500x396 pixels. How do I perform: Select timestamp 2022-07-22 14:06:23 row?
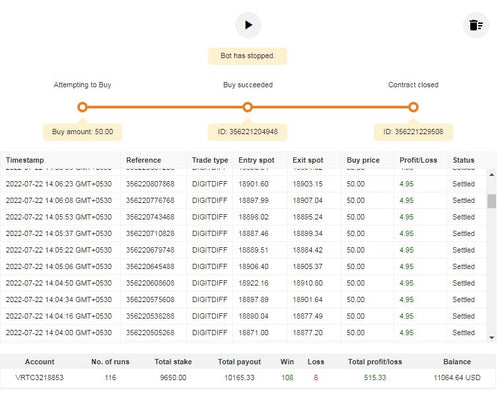pos(243,184)
